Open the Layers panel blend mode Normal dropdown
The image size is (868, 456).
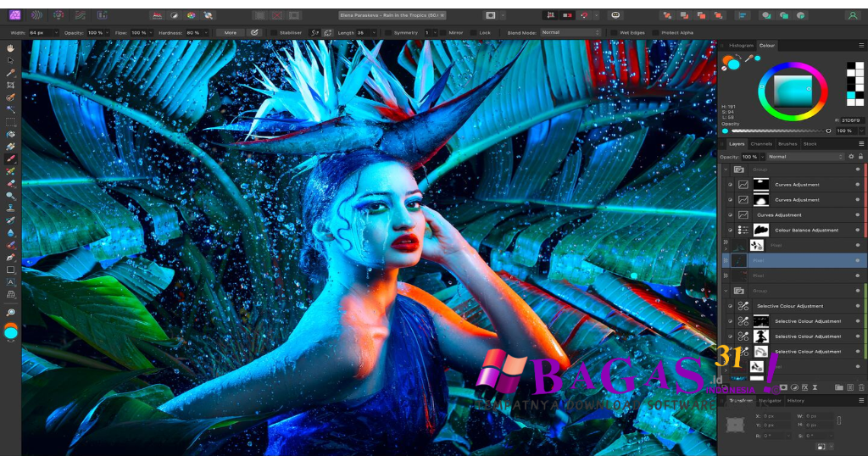coord(805,157)
